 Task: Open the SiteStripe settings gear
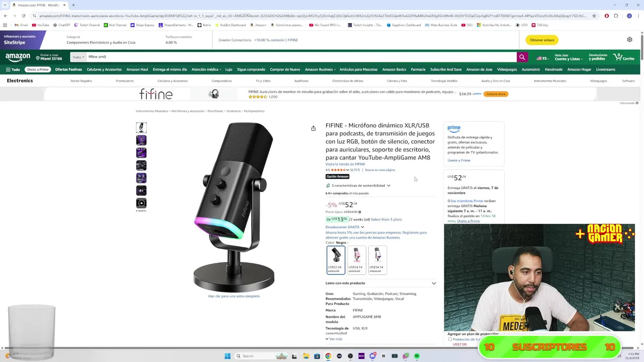click(x=629, y=40)
